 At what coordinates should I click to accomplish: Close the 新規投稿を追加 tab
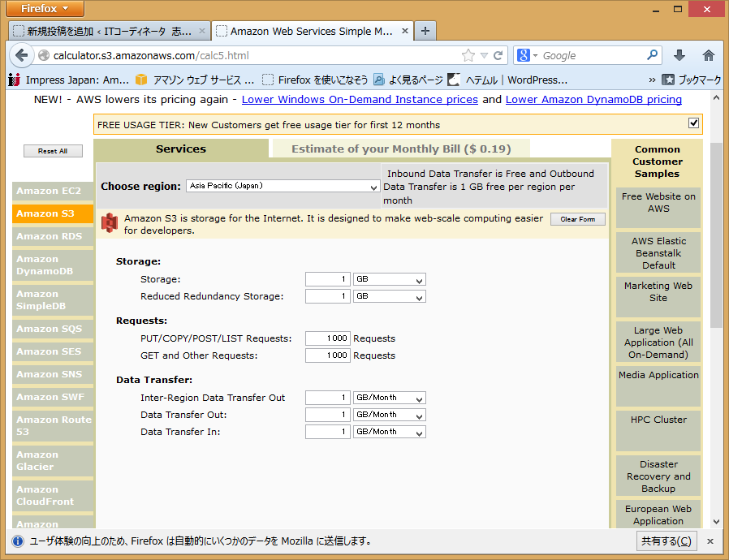point(202,31)
